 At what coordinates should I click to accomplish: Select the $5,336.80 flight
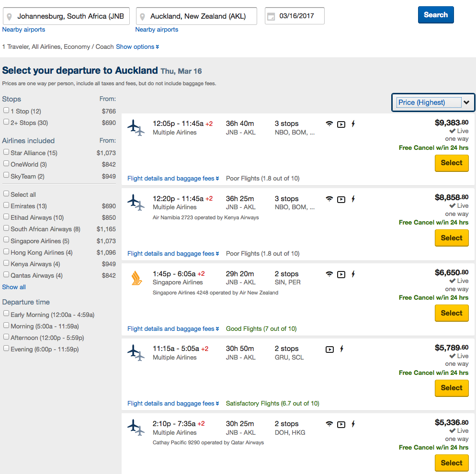point(452,463)
